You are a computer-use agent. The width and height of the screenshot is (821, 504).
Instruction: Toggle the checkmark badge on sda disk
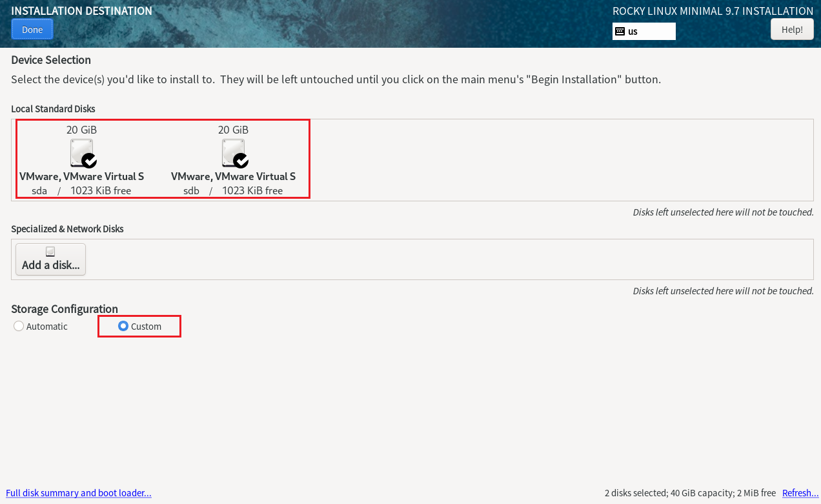pyautogui.click(x=89, y=160)
